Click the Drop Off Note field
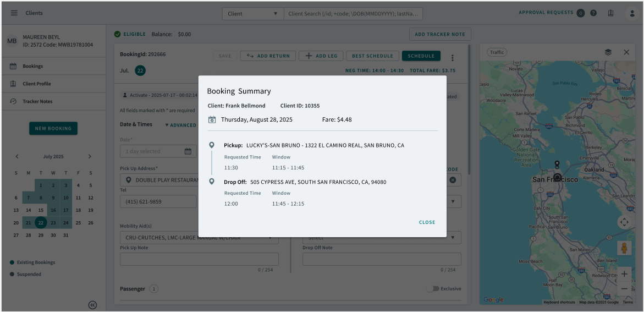 coord(382,259)
